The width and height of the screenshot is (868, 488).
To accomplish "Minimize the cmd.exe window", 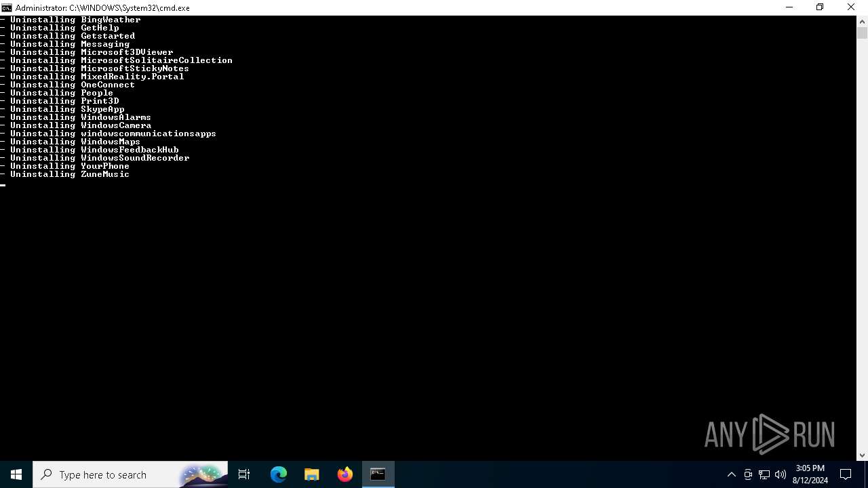I will 789,7.
